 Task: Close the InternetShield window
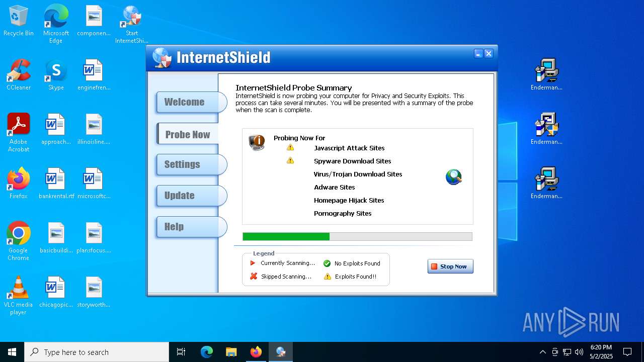[x=488, y=54]
